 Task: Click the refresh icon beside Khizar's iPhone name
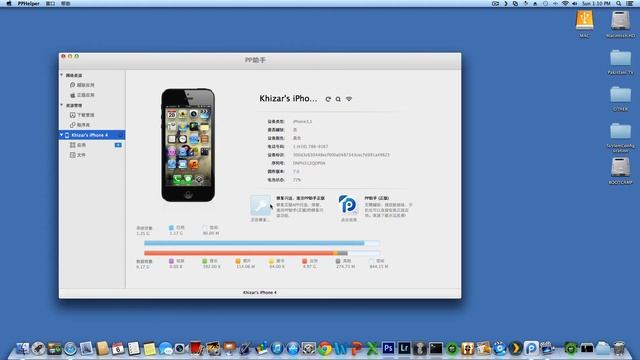pyautogui.click(x=328, y=99)
